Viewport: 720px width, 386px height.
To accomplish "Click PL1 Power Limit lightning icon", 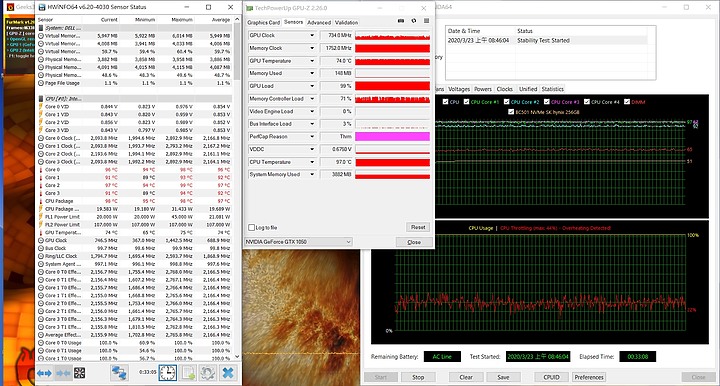I will click(41, 217).
